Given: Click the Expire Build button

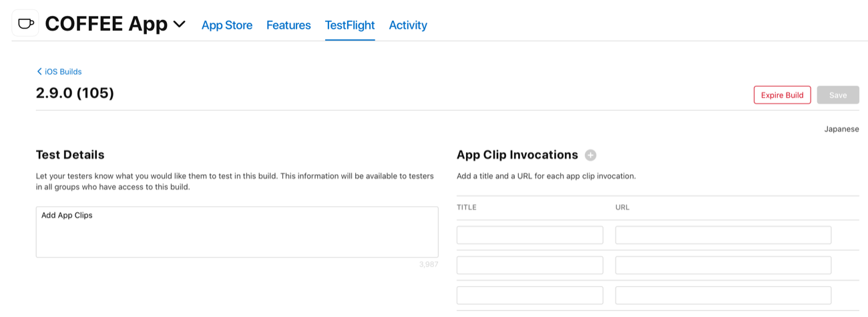Looking at the screenshot, I should tap(783, 95).
